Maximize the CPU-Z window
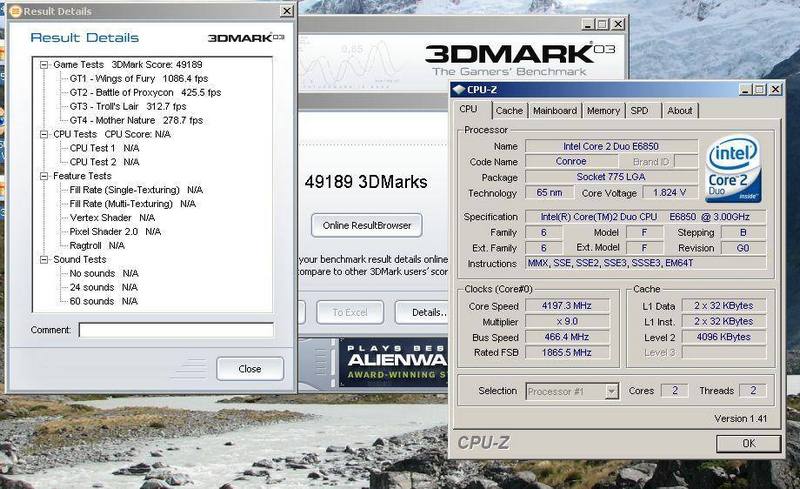 (x=760, y=89)
